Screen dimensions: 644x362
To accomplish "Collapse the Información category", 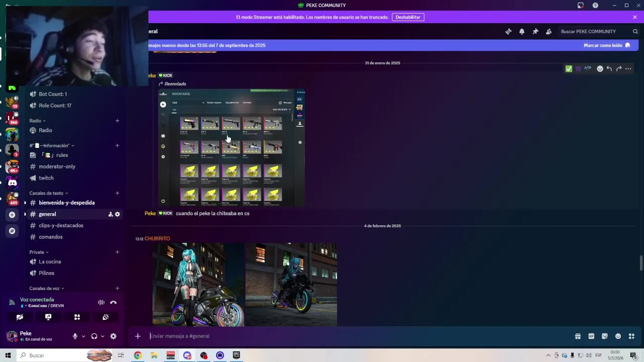I will point(52,146).
